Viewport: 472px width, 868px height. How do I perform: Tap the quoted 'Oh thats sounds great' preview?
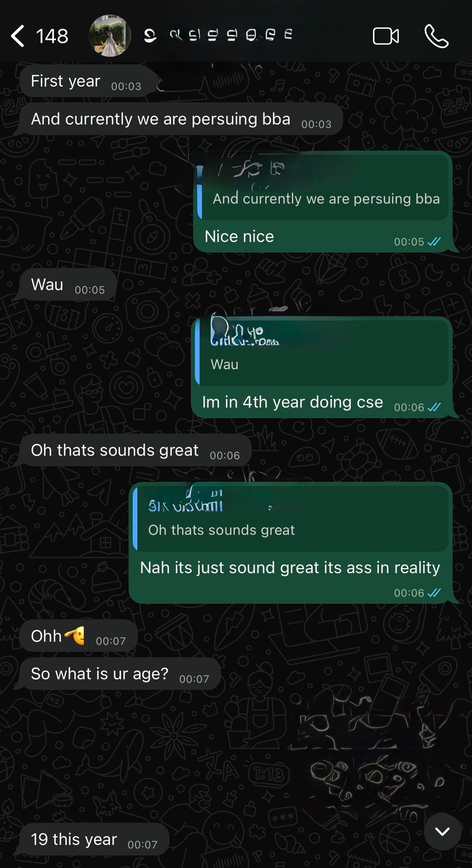[x=291, y=518]
